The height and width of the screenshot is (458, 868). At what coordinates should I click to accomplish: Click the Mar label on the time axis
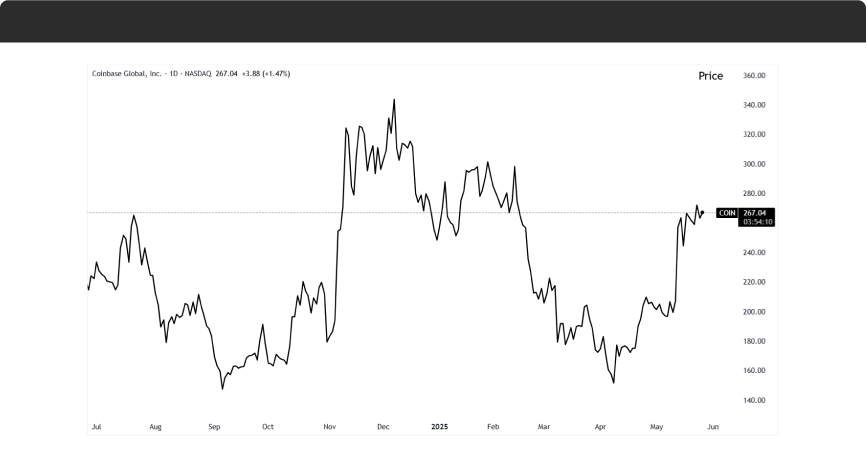(543, 426)
